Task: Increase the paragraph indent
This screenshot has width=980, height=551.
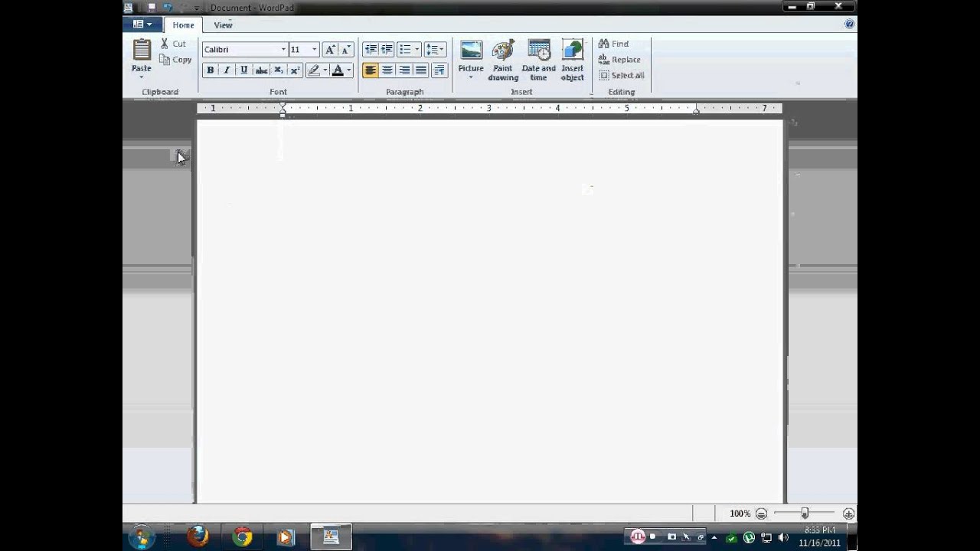Action: click(x=387, y=50)
